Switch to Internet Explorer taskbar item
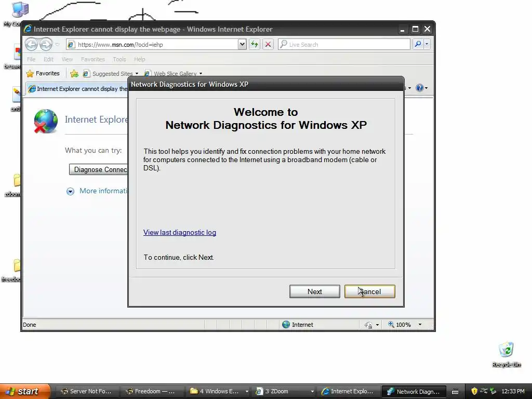This screenshot has width=532, height=399. 348,391
